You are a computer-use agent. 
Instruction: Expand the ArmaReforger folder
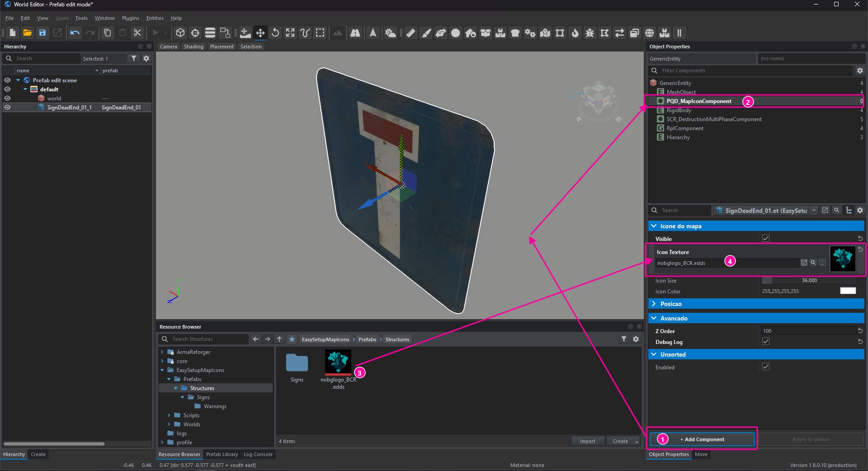tap(162, 352)
